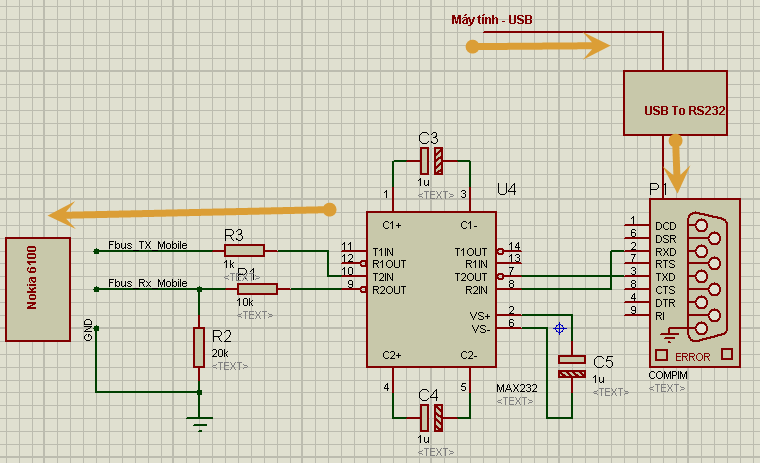The image size is (760, 463).
Task: Click the R2 reference label
Action: pyautogui.click(x=222, y=336)
